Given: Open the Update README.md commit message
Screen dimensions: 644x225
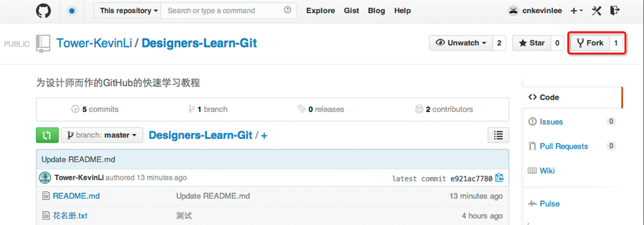Looking at the screenshot, I should (x=78, y=159).
